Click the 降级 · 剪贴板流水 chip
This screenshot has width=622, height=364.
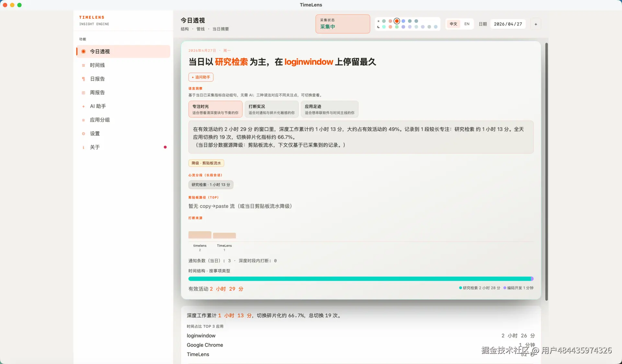coord(206,163)
